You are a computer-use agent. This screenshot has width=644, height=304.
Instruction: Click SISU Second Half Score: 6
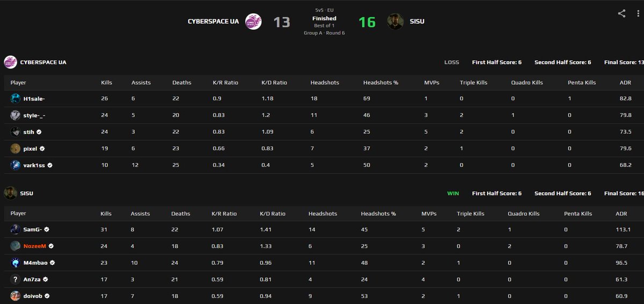562,193
